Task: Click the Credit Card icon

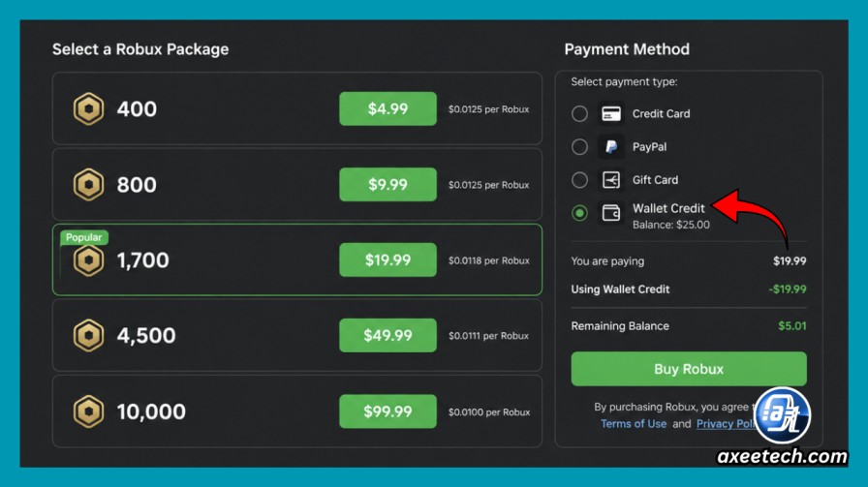Action: click(611, 114)
